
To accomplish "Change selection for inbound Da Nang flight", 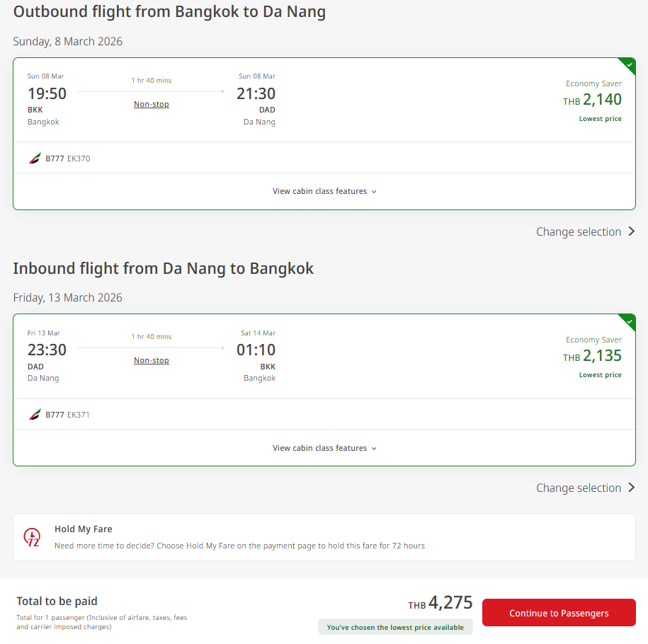I will coord(578,488).
